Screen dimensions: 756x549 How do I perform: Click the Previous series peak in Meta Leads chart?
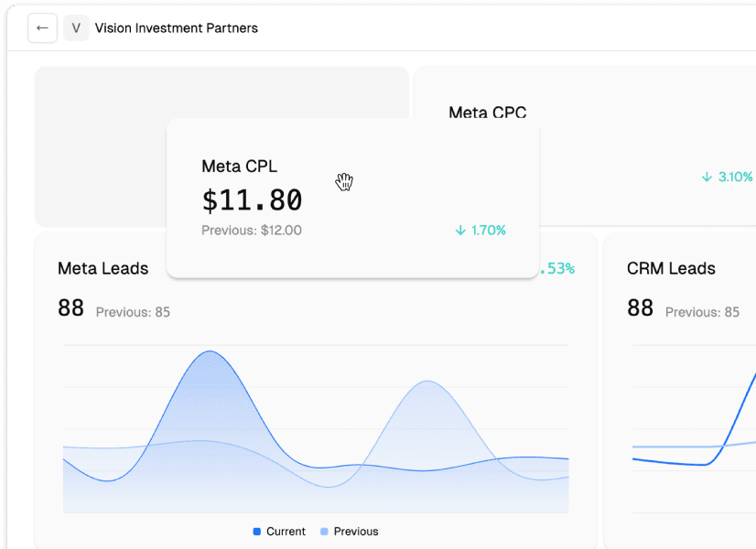pos(427,382)
